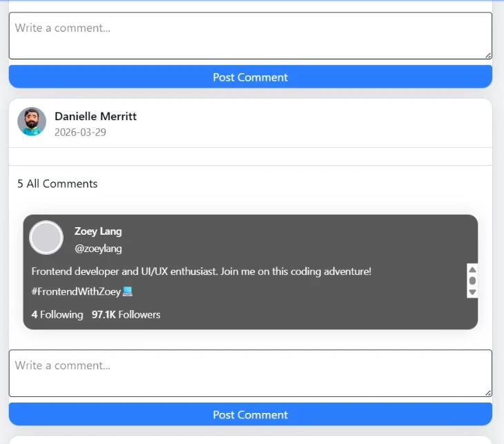Click the @zoeylang handle
Viewport: 504px width, 444px height.
pos(98,249)
